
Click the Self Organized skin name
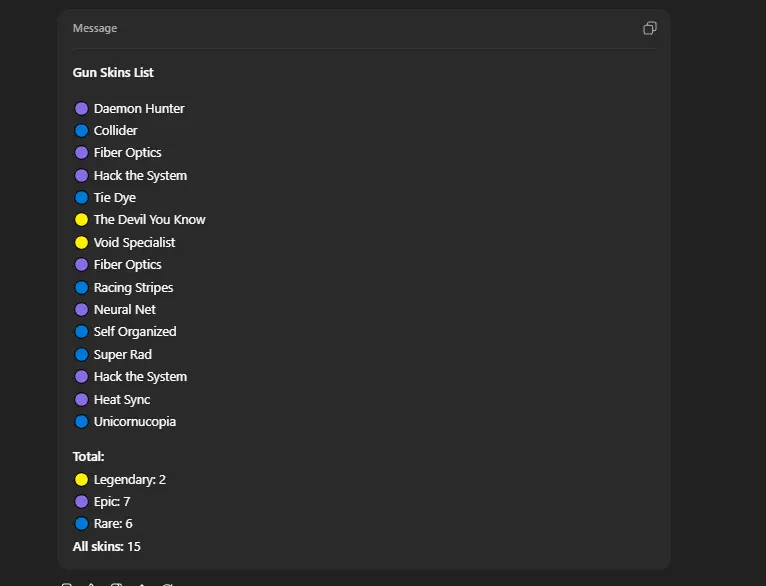coord(135,332)
